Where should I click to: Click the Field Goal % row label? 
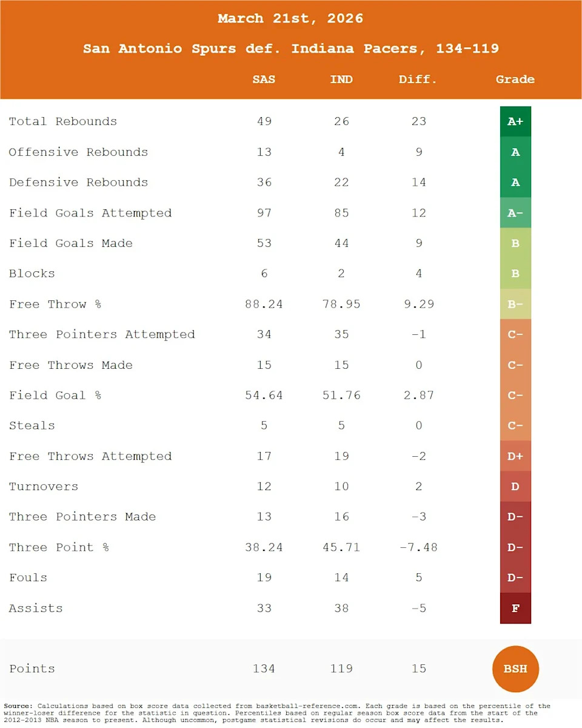(55, 396)
